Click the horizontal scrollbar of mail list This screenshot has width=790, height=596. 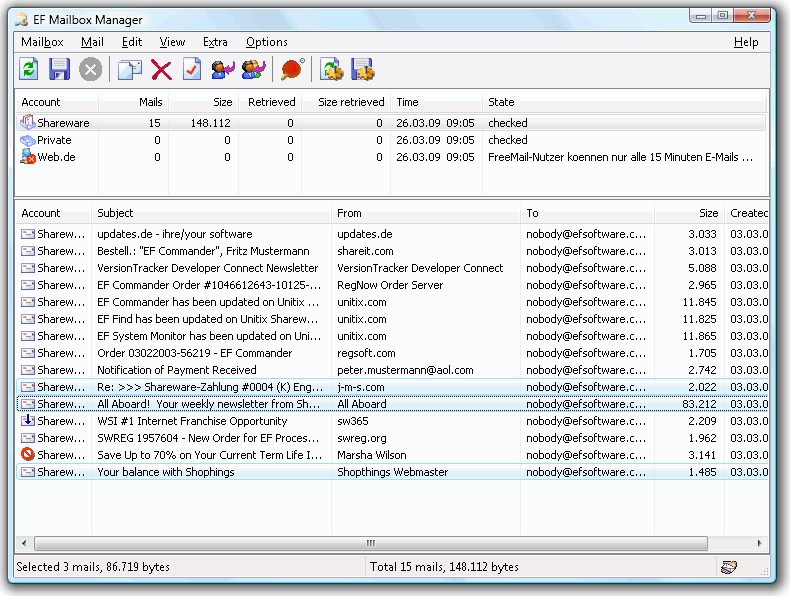pyautogui.click(x=370, y=543)
